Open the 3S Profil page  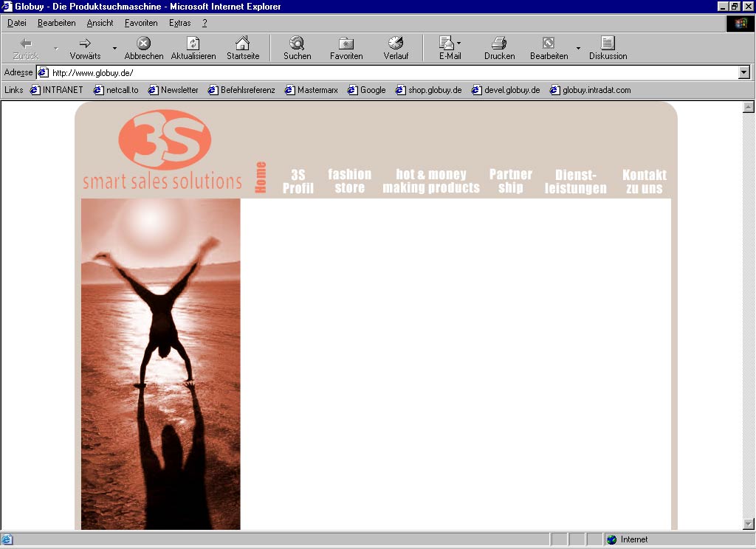point(298,182)
